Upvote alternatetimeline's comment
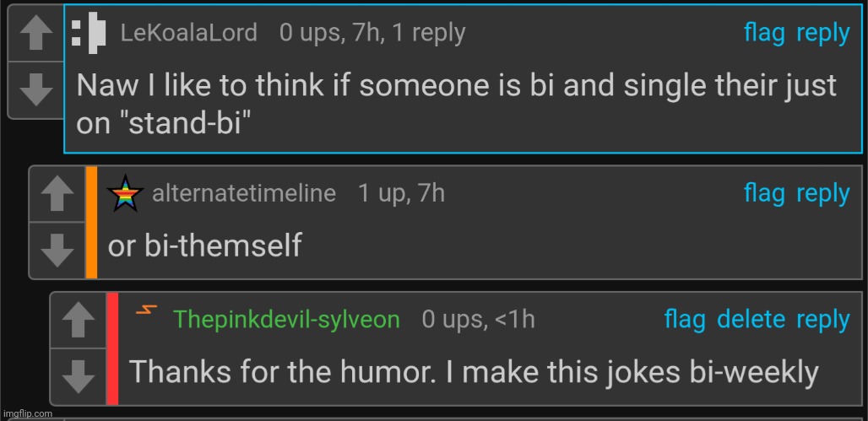 pos(57,194)
